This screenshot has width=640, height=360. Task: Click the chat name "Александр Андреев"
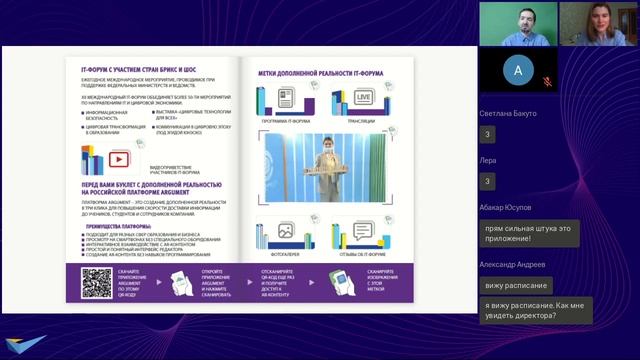[512, 264]
